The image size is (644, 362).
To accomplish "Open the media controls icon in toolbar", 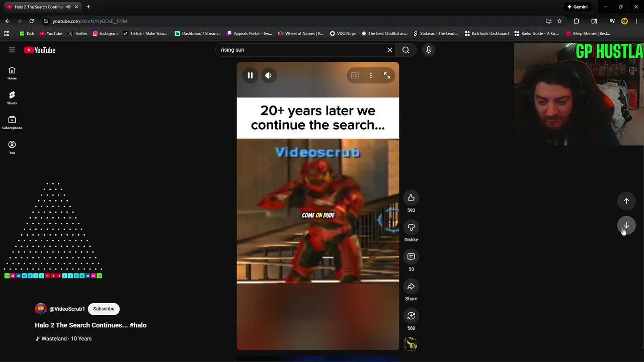I will coord(612,21).
